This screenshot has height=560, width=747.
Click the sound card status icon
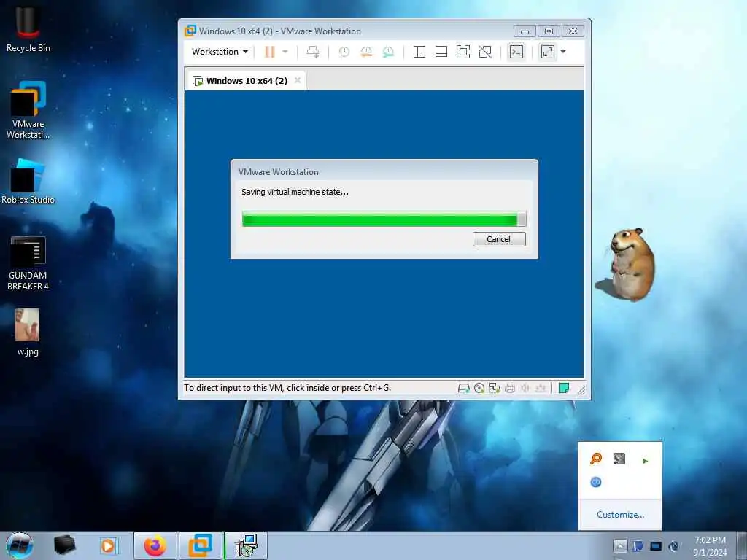[525, 388]
